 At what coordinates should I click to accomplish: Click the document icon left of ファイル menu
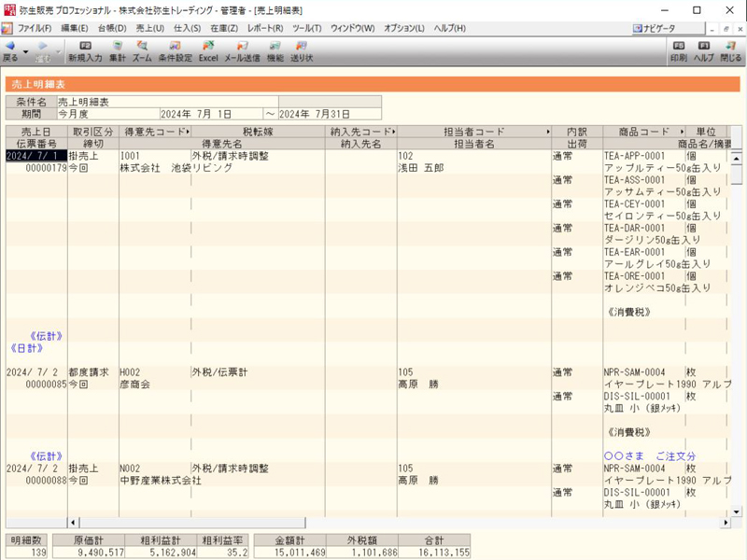click(x=7, y=29)
